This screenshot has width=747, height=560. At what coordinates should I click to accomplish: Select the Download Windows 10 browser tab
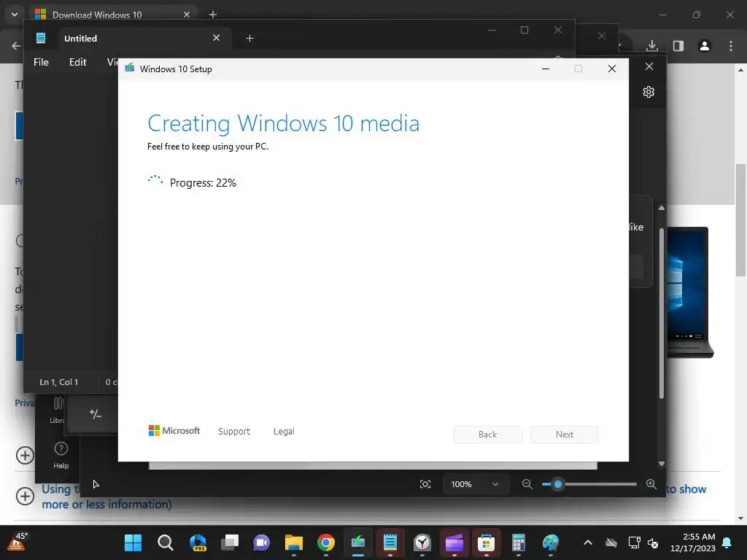pyautogui.click(x=113, y=15)
